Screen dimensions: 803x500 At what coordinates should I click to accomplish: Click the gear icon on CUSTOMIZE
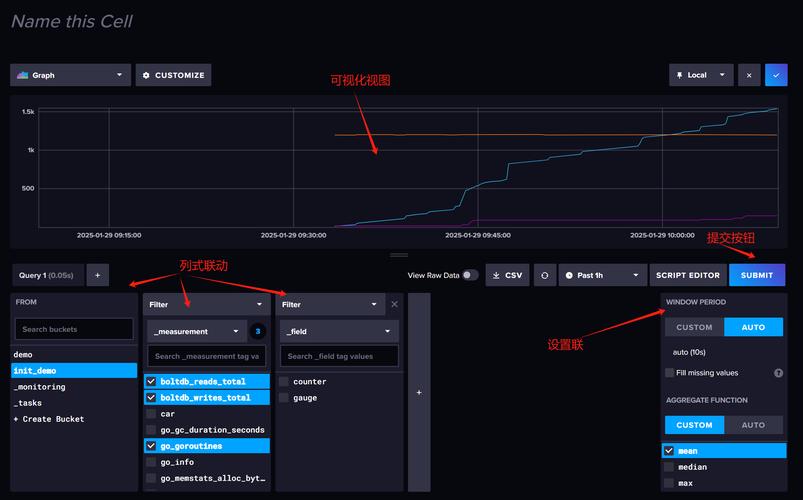coord(146,75)
